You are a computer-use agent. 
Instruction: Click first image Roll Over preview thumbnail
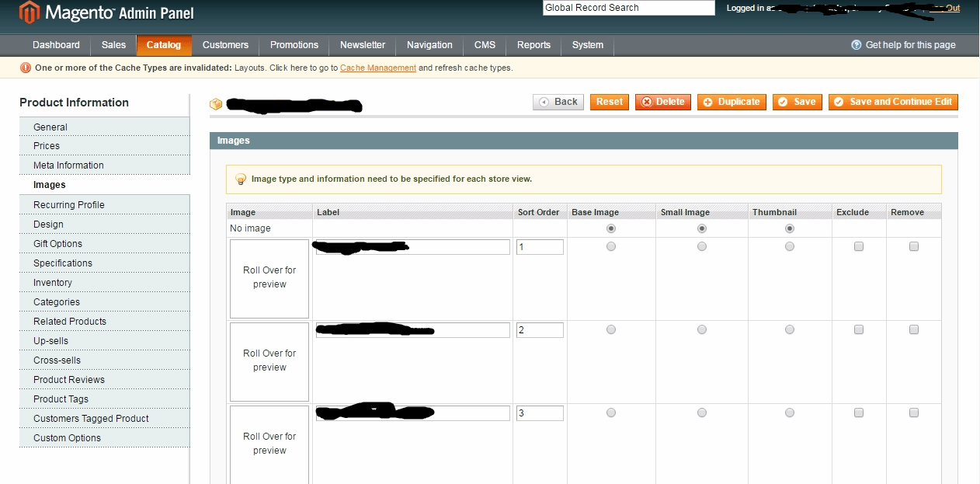pyautogui.click(x=269, y=278)
